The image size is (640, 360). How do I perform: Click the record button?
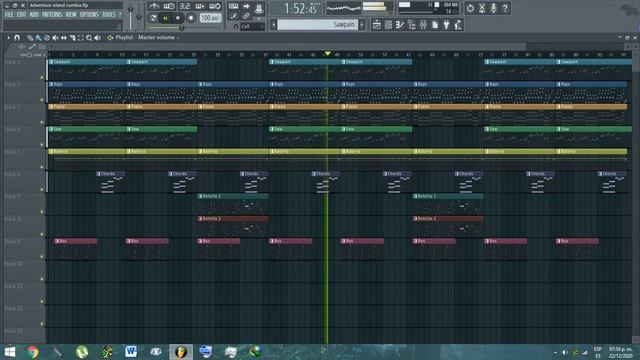[x=191, y=18]
